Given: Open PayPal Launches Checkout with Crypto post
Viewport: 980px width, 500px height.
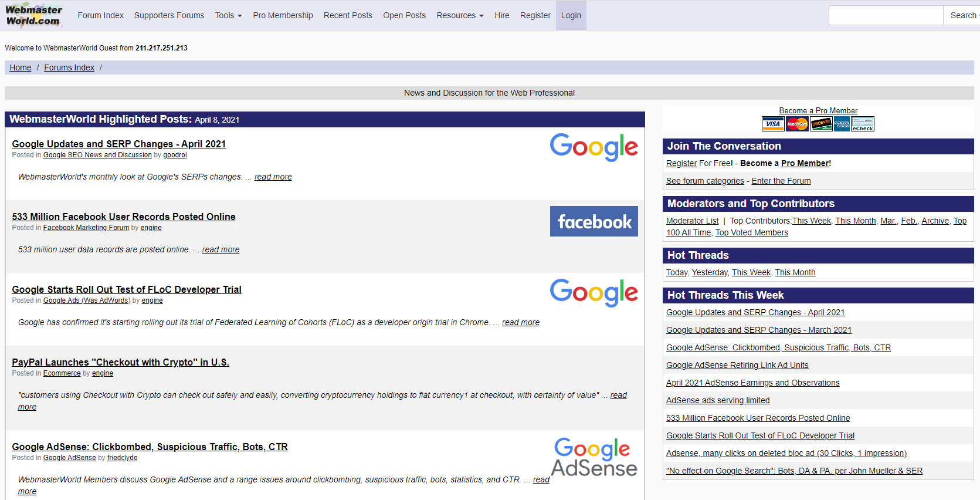Looking at the screenshot, I should click(x=120, y=362).
